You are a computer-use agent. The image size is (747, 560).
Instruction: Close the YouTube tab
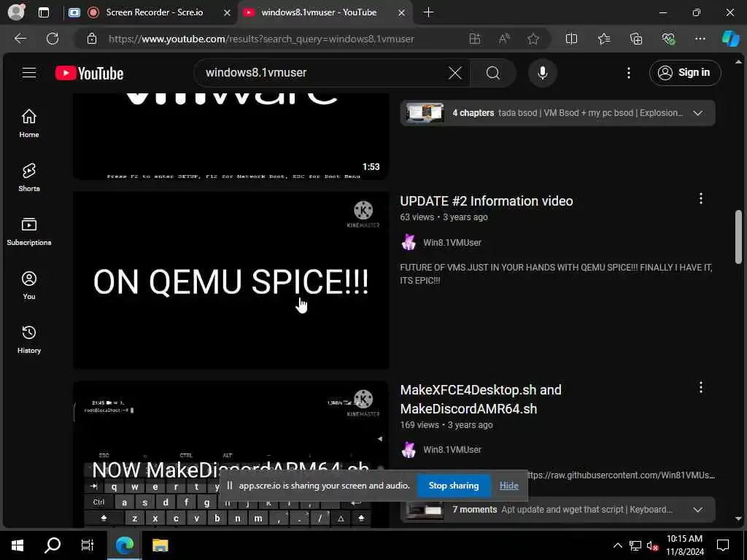(x=402, y=13)
